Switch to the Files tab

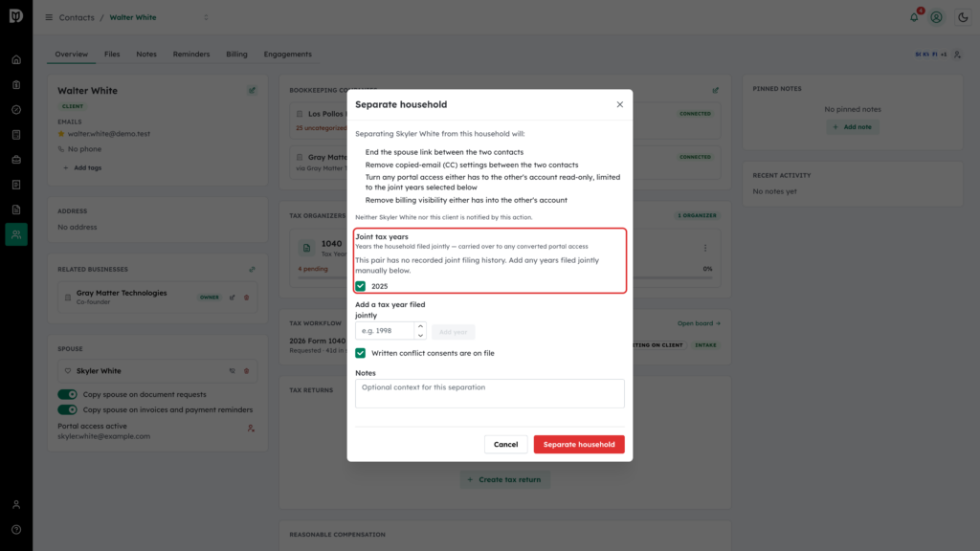[x=112, y=55]
